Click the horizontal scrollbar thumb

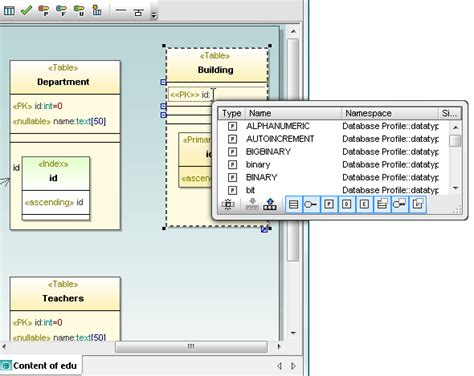point(191,347)
